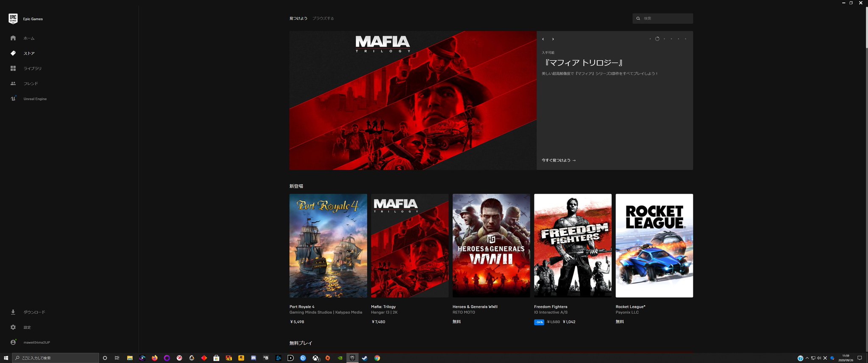The height and width of the screenshot is (363, 868).
Task: Click the 無料プレイ section heading
Action: 301,343
